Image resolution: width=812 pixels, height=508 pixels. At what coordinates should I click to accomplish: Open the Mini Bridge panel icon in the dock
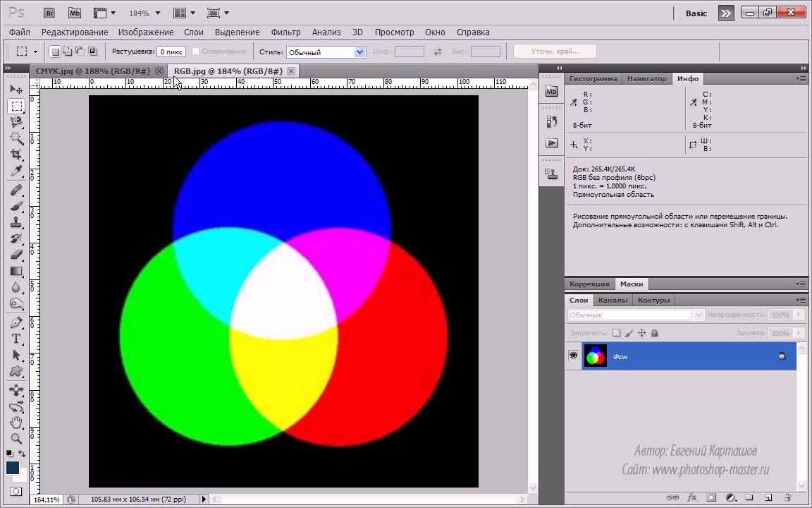click(x=551, y=92)
